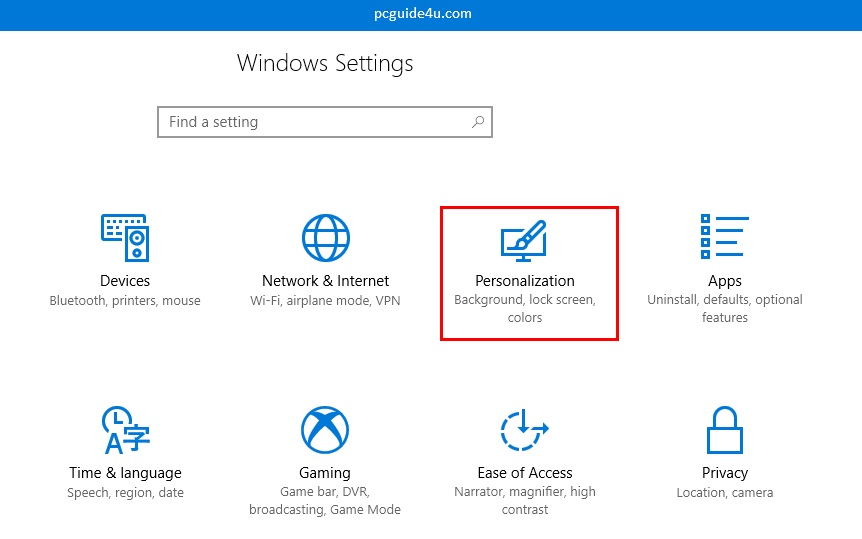Screen dimensions: 862x539
Task: Open the Gaming text label
Action: (325, 473)
